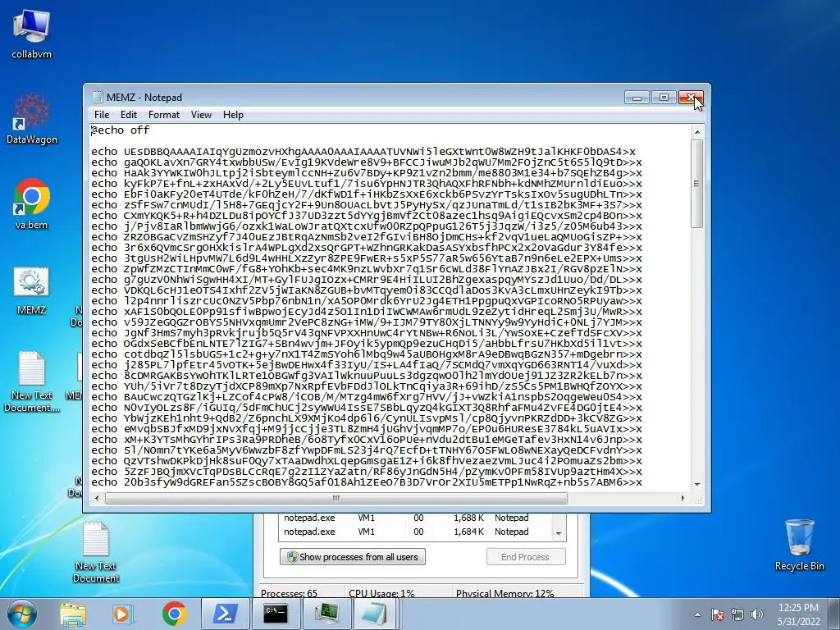Switch to PowerShell on the taskbar
The image size is (840, 630).
[x=225, y=614]
